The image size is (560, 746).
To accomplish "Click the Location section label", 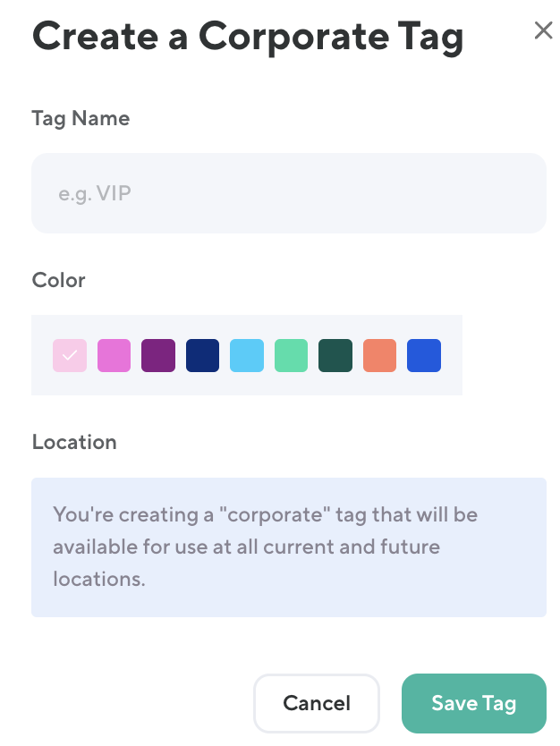I will pyautogui.click(x=74, y=442).
